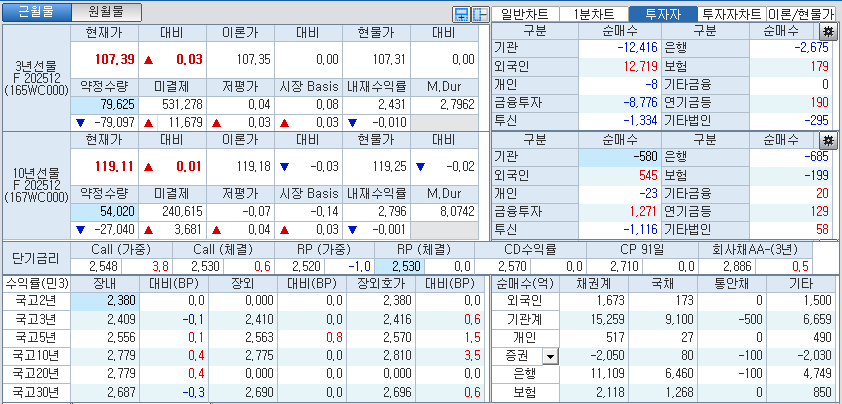Image resolution: width=842 pixels, height=404 pixels.
Task: Open settings gear in 10-year futures investor panel
Action: (x=828, y=140)
